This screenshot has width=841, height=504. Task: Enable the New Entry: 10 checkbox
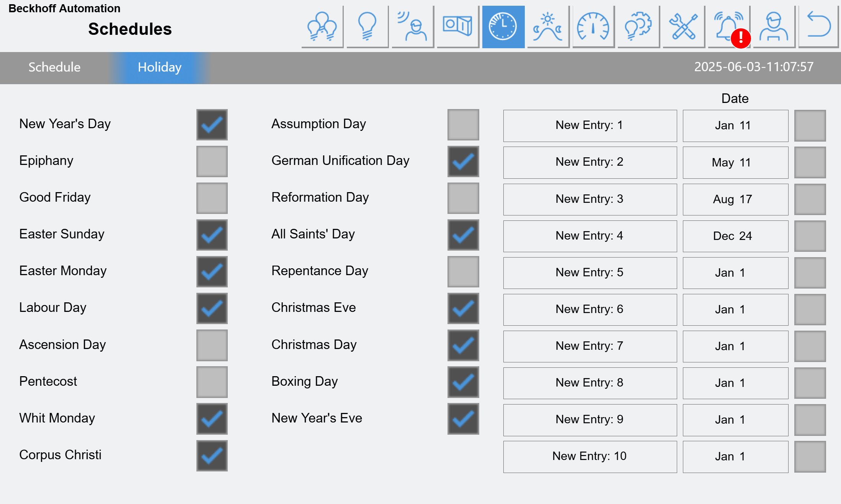pos(810,457)
